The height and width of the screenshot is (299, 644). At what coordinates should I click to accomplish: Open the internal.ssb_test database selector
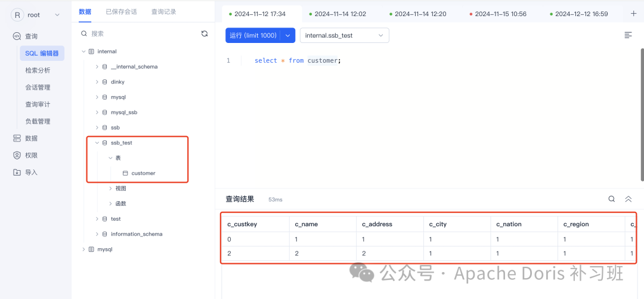[x=345, y=35]
